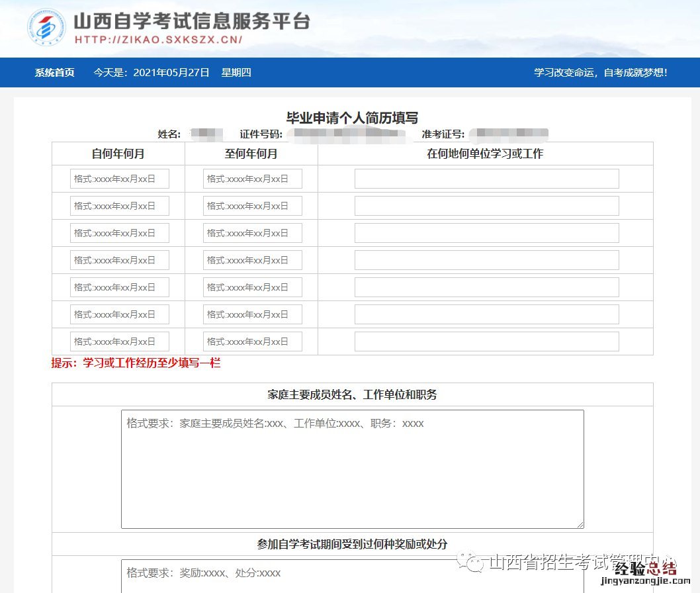
Task: Focus the seventh row work unit input
Action: [486, 342]
